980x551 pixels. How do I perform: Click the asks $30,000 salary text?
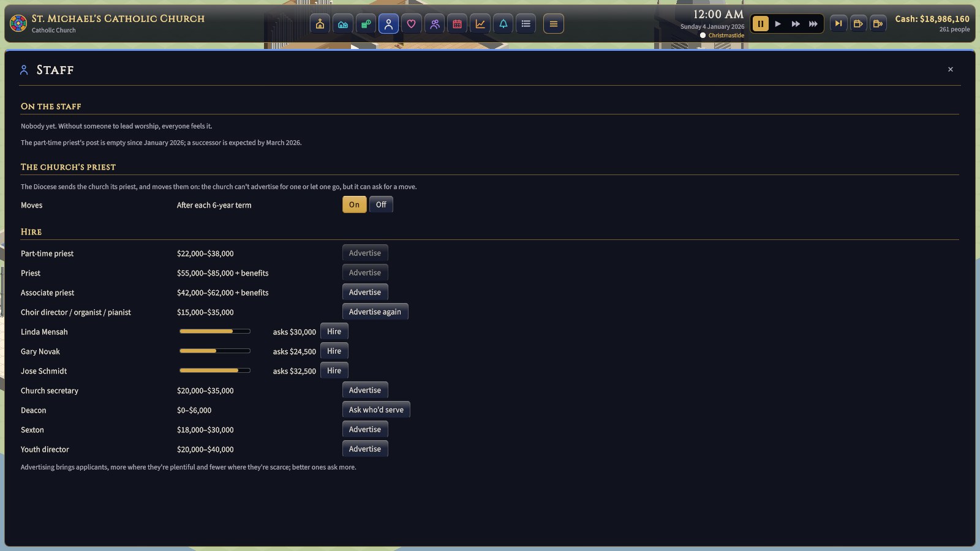[x=295, y=332]
